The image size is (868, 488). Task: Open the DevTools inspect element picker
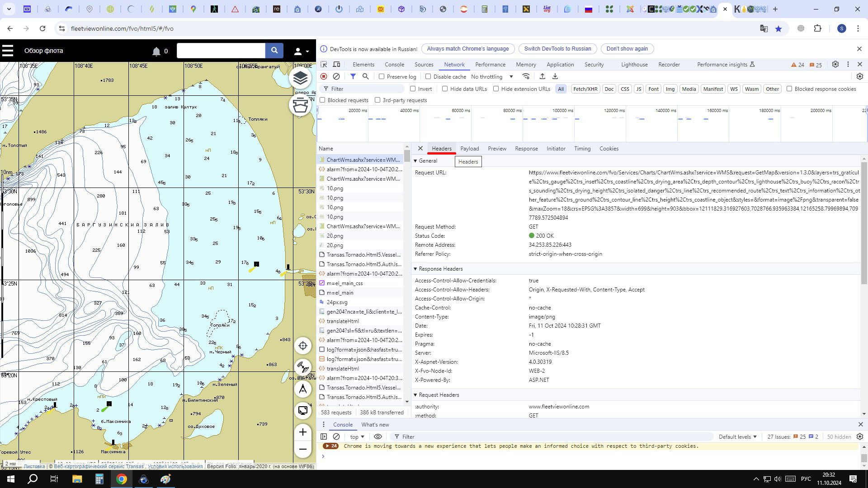point(324,65)
